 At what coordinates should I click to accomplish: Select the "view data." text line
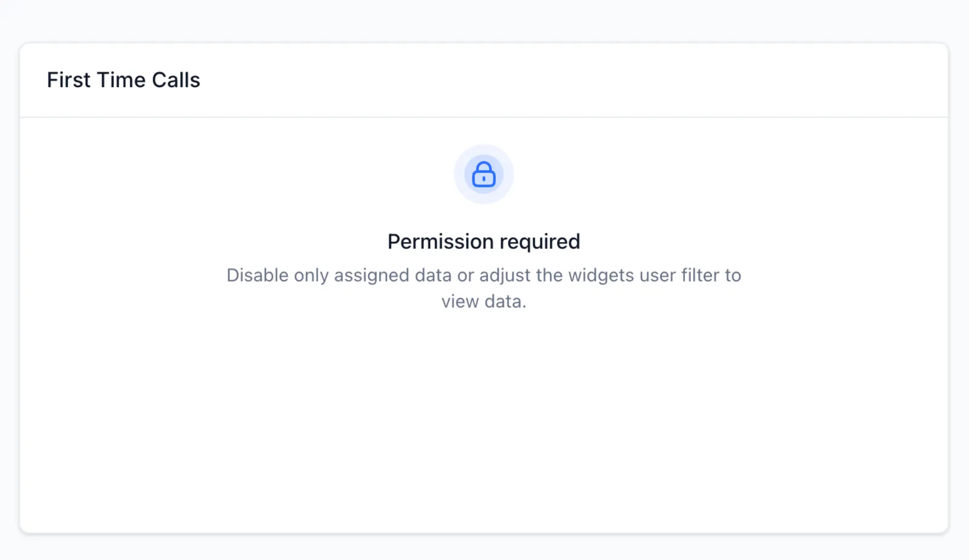coord(484,301)
